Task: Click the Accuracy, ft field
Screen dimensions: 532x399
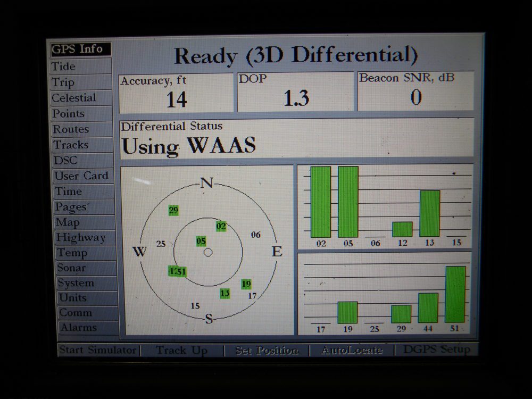Action: click(x=176, y=93)
